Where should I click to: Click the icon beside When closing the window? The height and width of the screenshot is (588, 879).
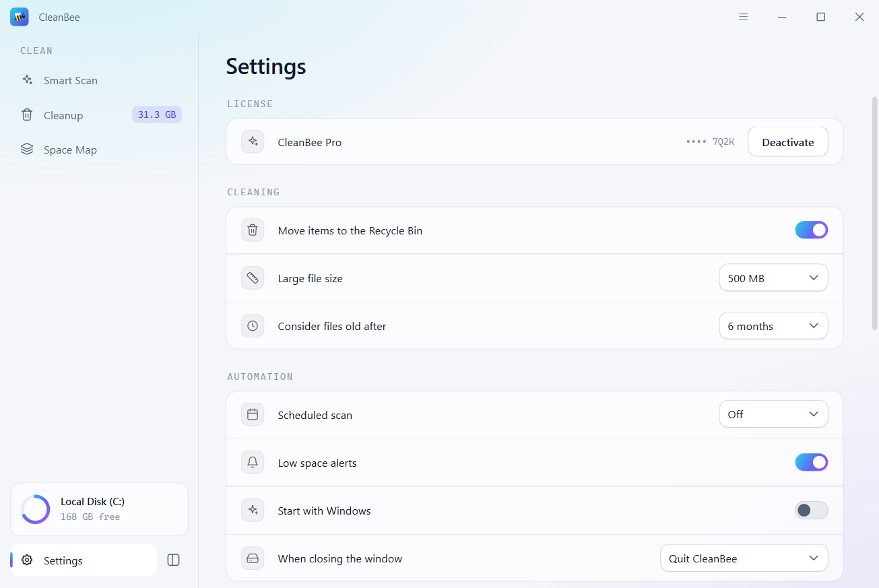(253, 558)
